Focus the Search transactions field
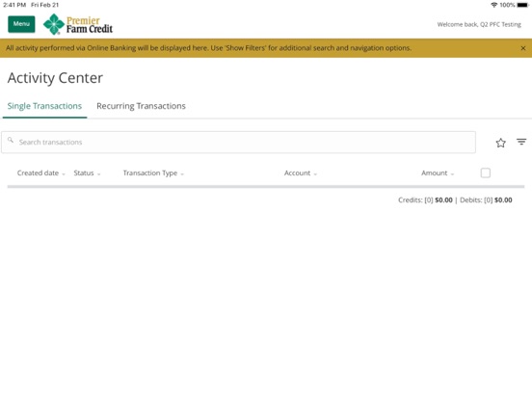This screenshot has height=399, width=532. (238, 143)
